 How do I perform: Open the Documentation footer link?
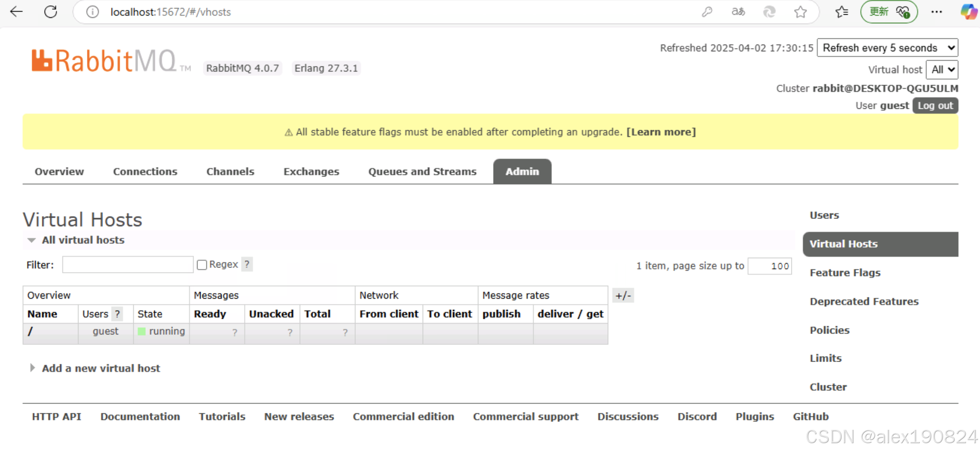[140, 416]
